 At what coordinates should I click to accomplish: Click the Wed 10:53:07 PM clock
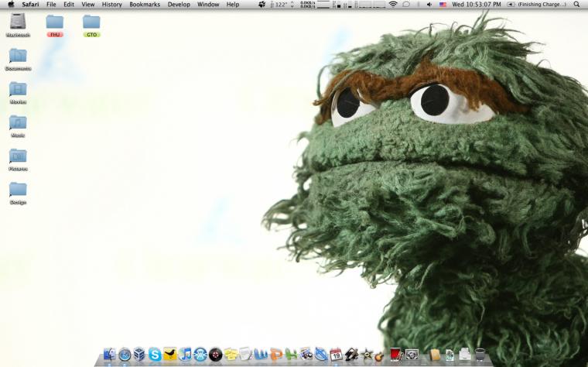pos(477,5)
